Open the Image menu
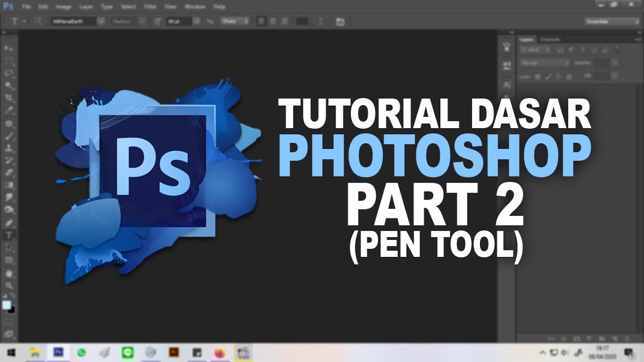Screen dimensions: 644x362 (x=63, y=7)
